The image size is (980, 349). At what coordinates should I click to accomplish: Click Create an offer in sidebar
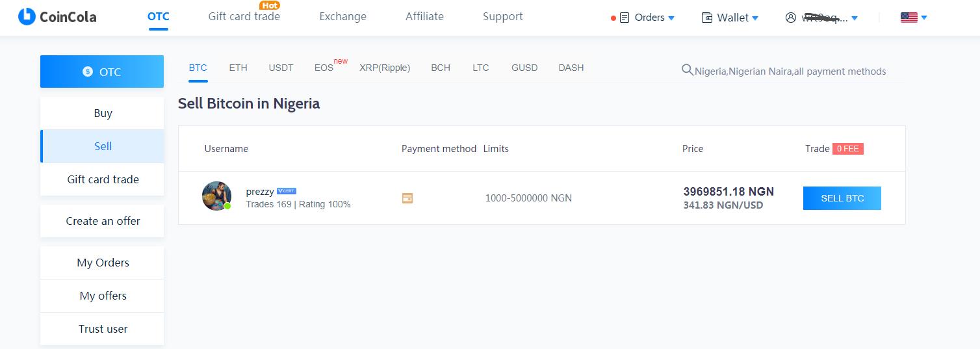102,221
